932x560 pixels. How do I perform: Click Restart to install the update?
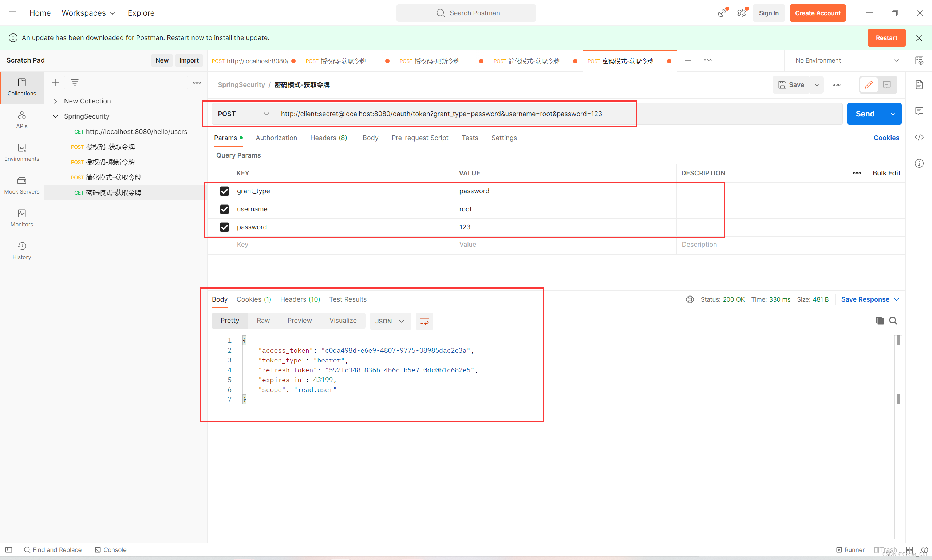[886, 38]
